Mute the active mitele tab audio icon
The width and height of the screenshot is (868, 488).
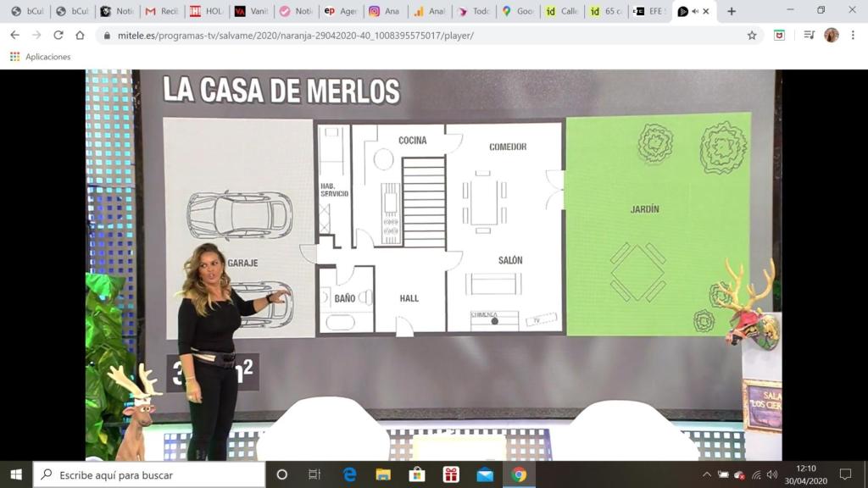click(695, 11)
